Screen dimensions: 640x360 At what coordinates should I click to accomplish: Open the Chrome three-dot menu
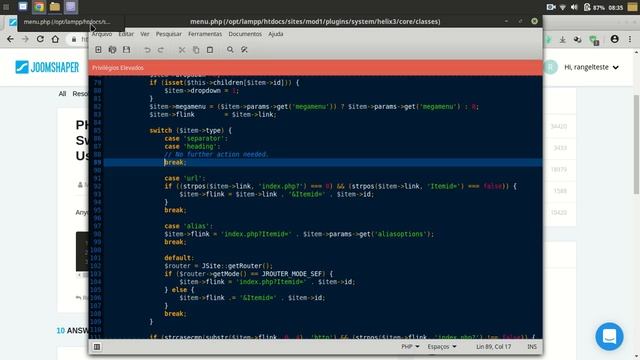(630, 39)
